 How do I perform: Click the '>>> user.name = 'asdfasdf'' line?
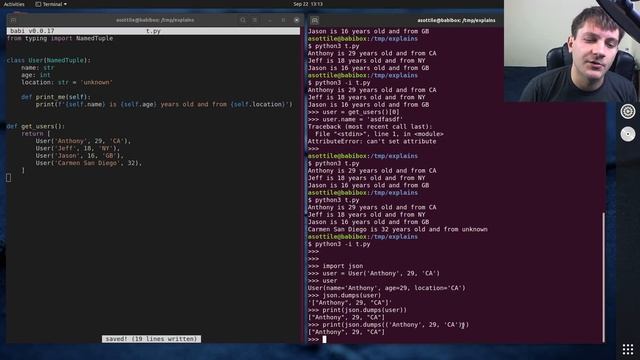tap(355, 119)
